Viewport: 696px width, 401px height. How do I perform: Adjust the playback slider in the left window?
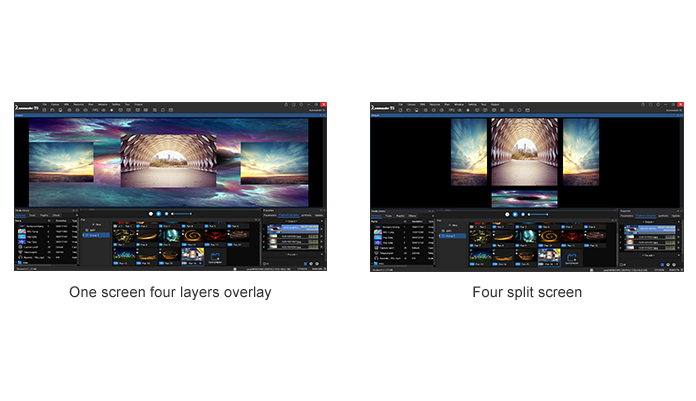click(x=182, y=213)
